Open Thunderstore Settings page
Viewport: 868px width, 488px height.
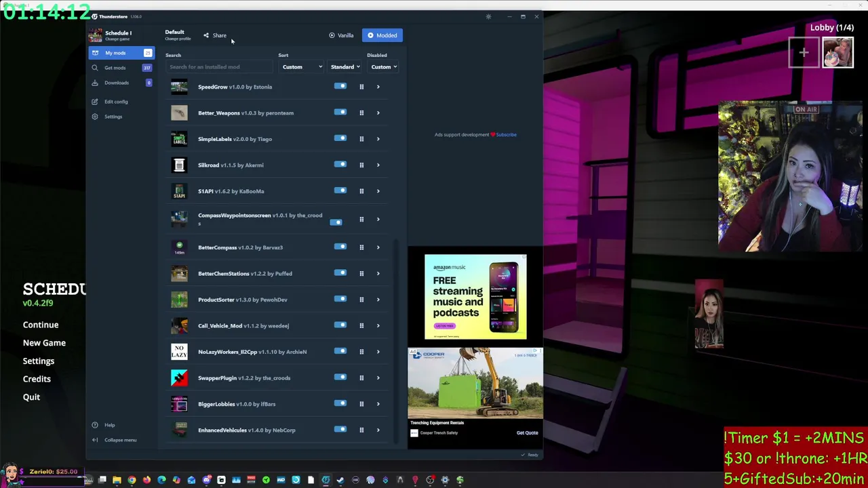(x=113, y=117)
